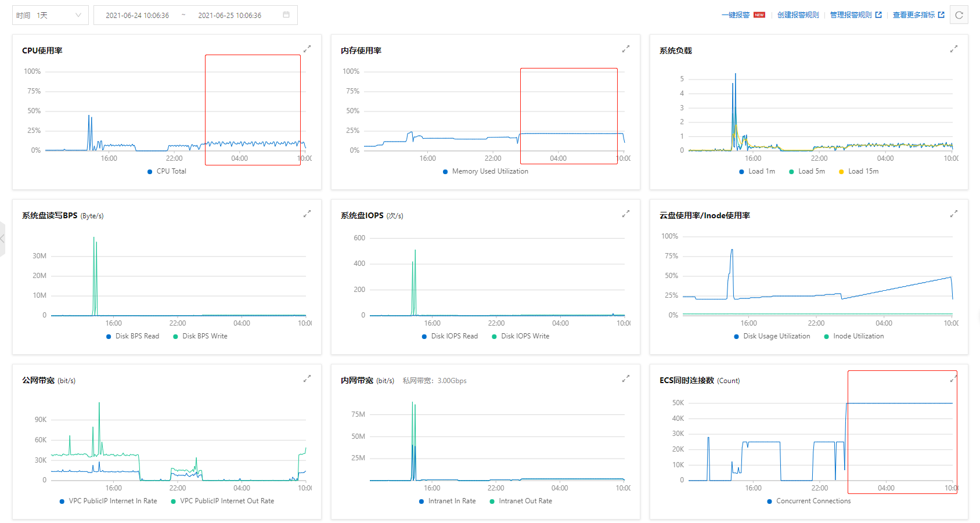Toggle the CPU Total legend series

click(167, 171)
